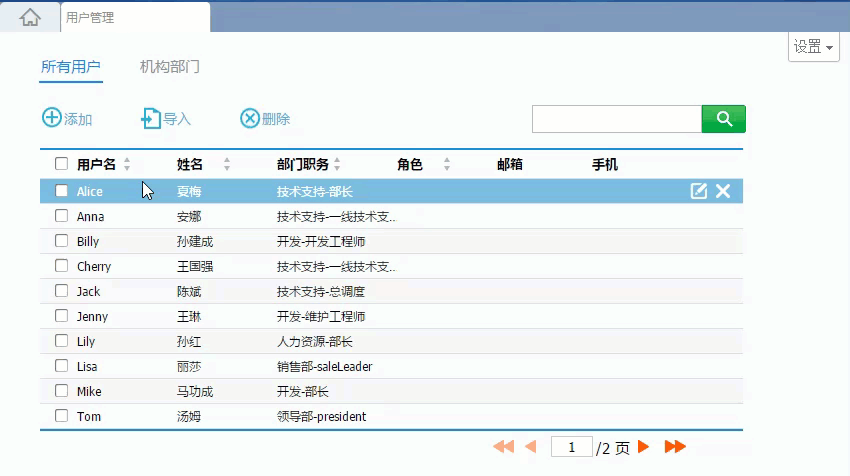Click the delete users icon

coord(250,118)
